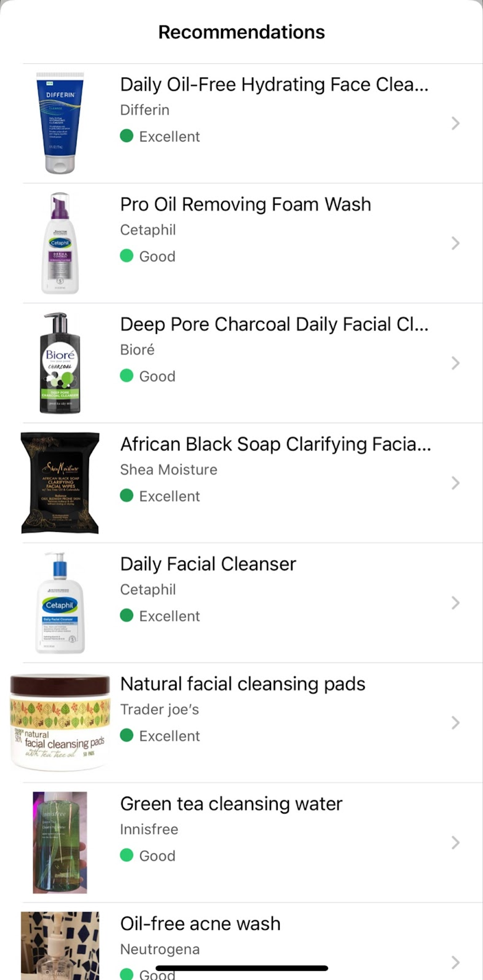Screen dimensions: 483x980
Task: Tap the Neutrogena acne wash photo
Action: coord(60,946)
